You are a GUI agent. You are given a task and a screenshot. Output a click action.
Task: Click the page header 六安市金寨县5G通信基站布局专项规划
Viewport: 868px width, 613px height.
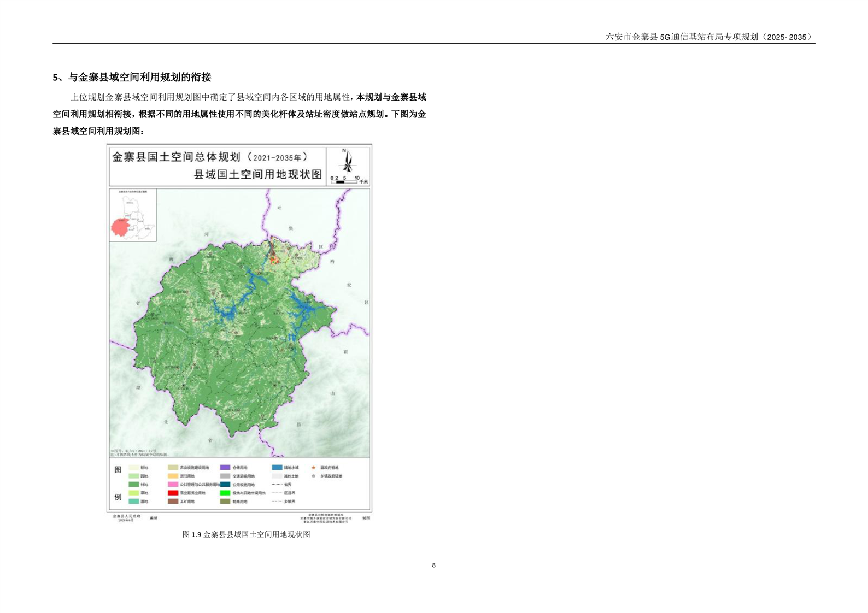coord(710,37)
